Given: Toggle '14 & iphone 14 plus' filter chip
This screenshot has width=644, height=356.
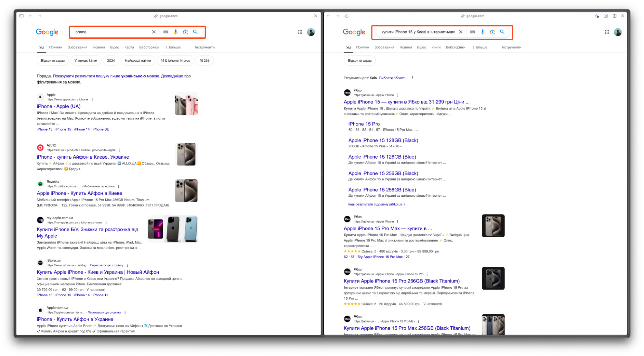Looking at the screenshot, I should click(x=175, y=61).
